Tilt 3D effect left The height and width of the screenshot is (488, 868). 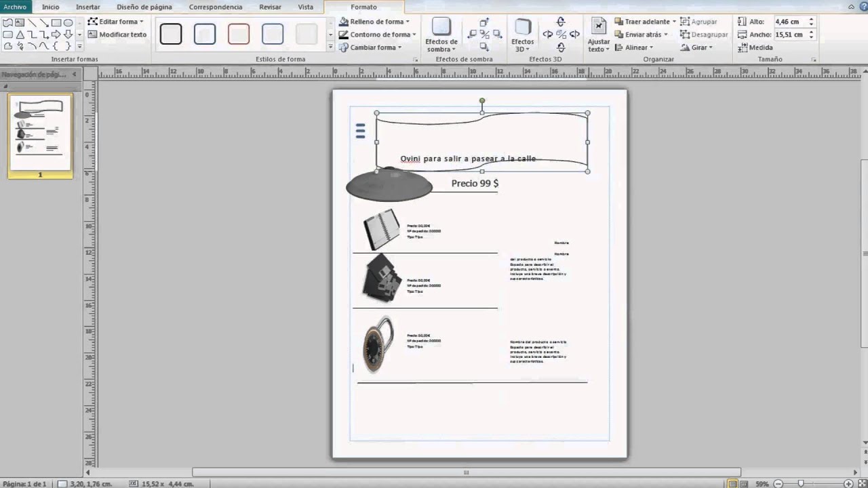pos(548,34)
